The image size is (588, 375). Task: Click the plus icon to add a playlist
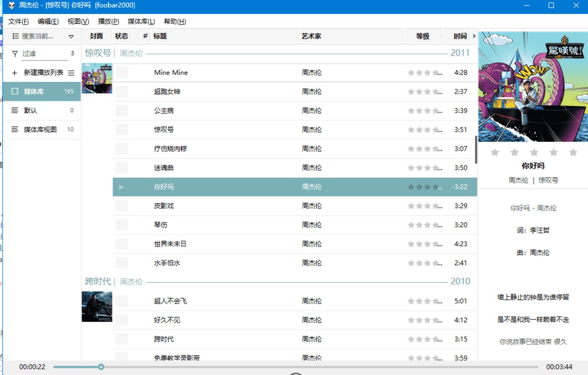(x=15, y=73)
